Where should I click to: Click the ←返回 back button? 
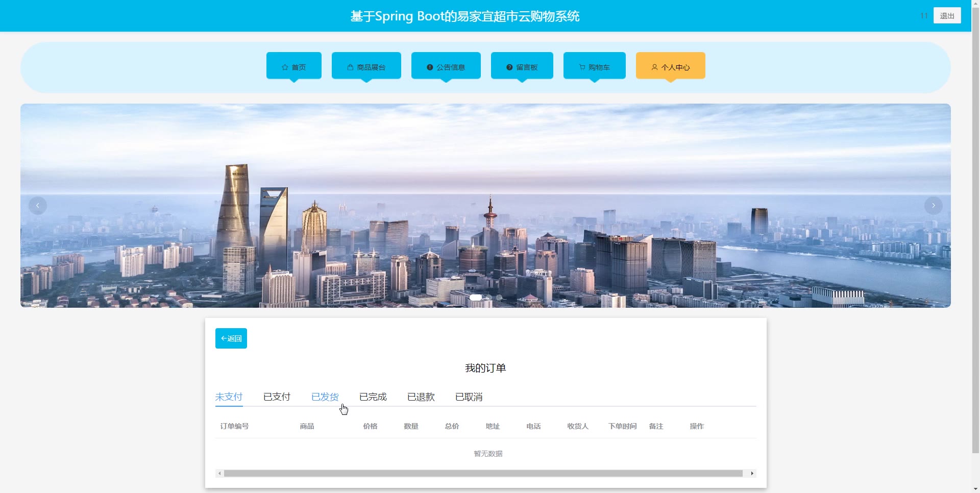pyautogui.click(x=231, y=338)
